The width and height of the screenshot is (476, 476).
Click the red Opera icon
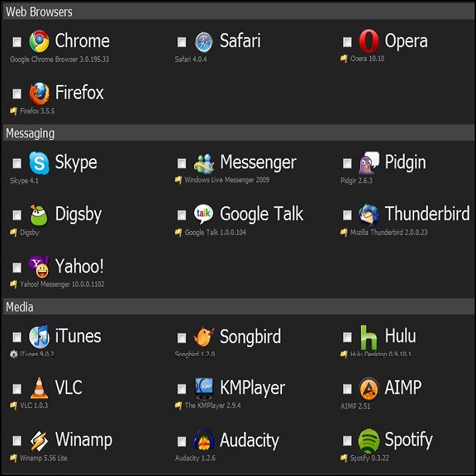pyautogui.click(x=369, y=41)
